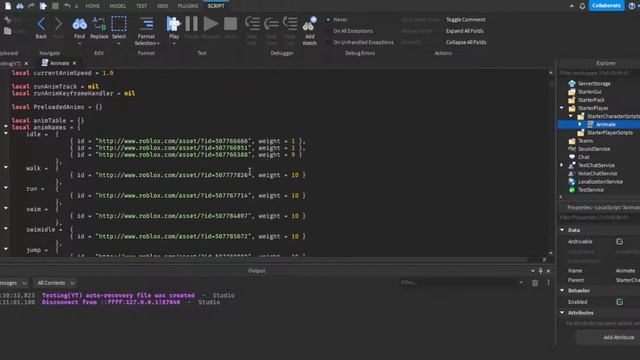Image resolution: width=640 pixels, height=360 pixels.
Task: Click the Format Selection icon
Action: tap(146, 24)
